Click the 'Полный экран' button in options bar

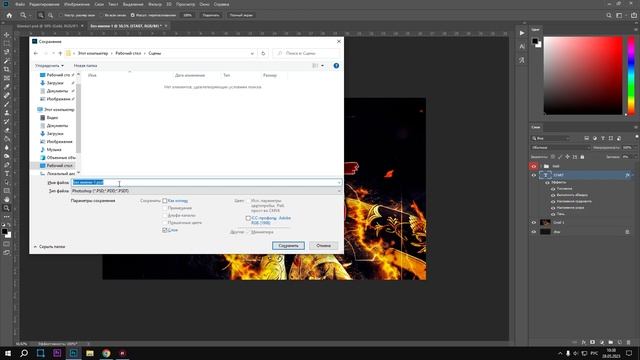[x=241, y=15]
